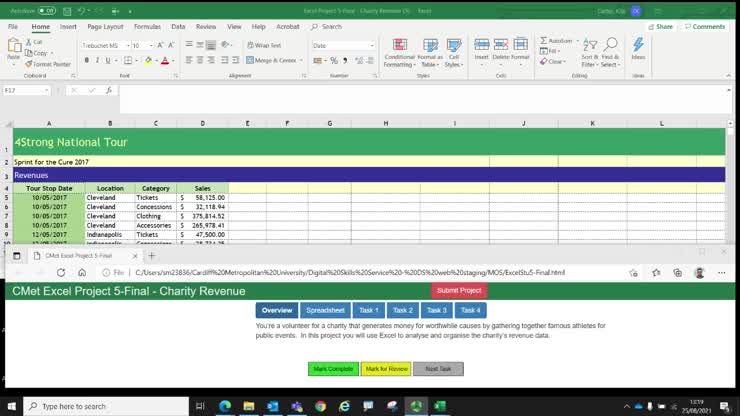Open the font name dropdown Trebuchet MS
Screen dimensions: 740x416
point(128,46)
